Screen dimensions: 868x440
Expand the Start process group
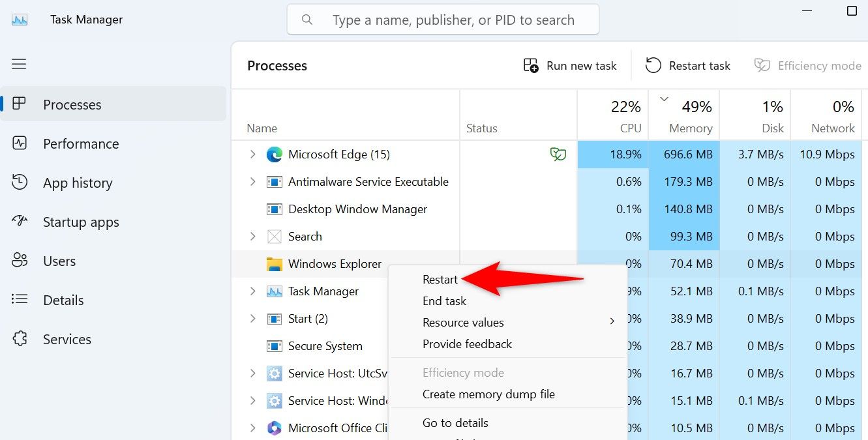click(x=253, y=319)
